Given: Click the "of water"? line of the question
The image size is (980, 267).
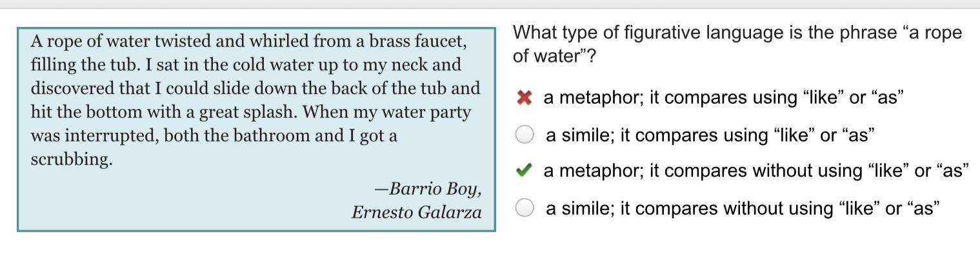Looking at the screenshot, I should (554, 57).
